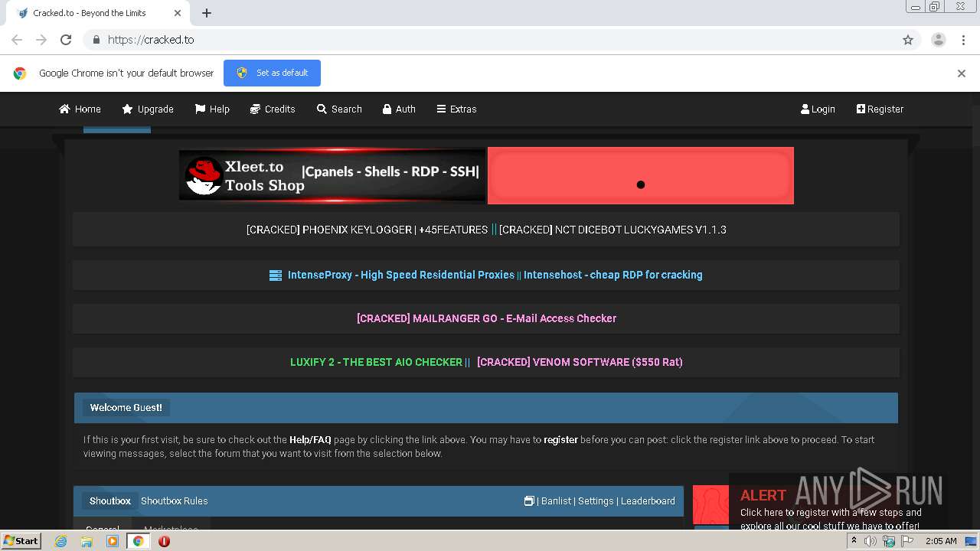Bookmark this page with the star icon
The image size is (980, 551).
[908, 40]
